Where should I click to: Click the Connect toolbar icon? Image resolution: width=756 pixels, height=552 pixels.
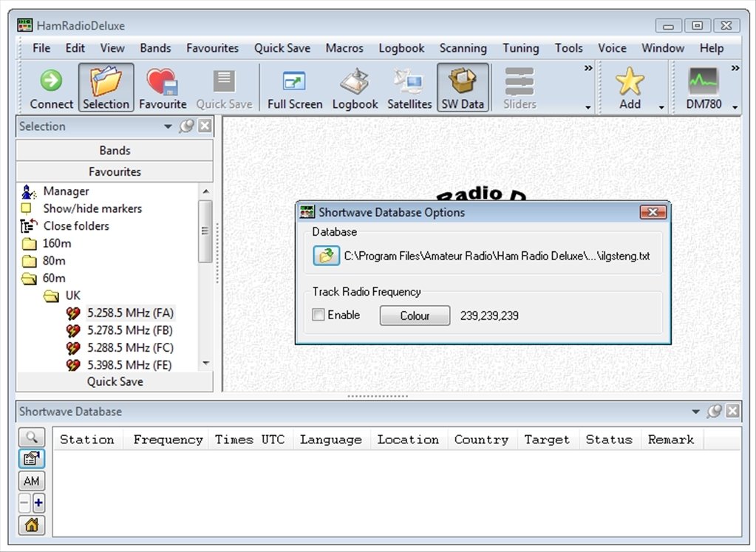point(51,88)
